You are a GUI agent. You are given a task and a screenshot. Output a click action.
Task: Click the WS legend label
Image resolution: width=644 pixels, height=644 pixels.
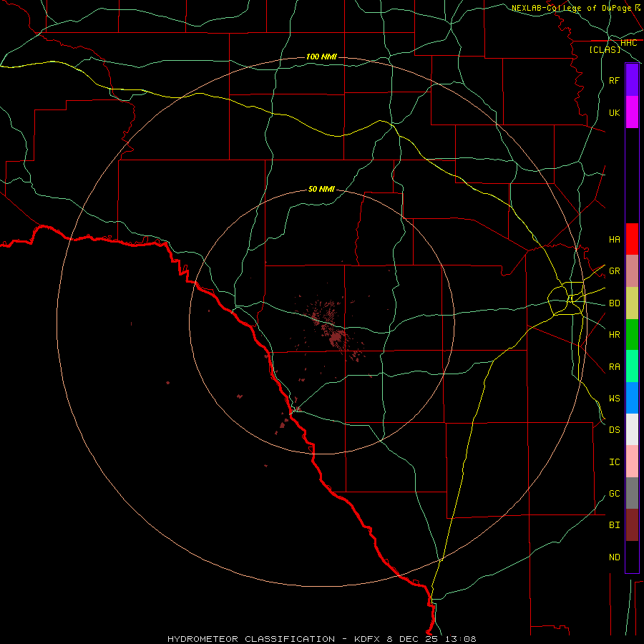(x=615, y=398)
